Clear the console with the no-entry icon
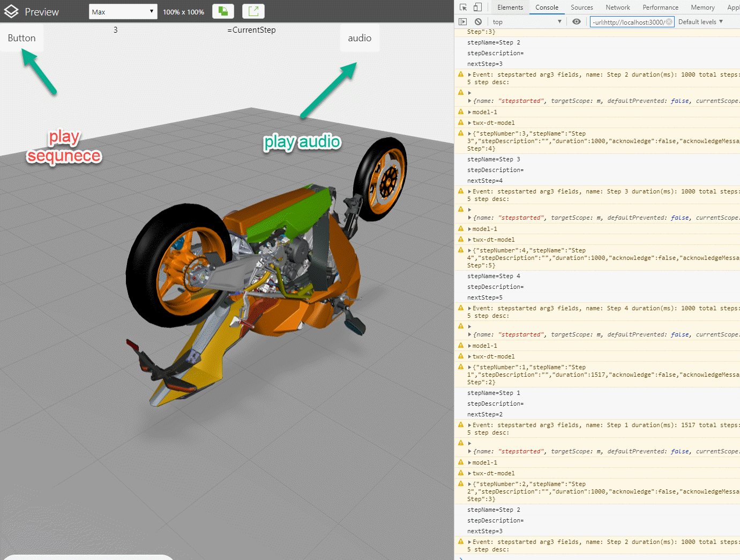 (x=479, y=21)
